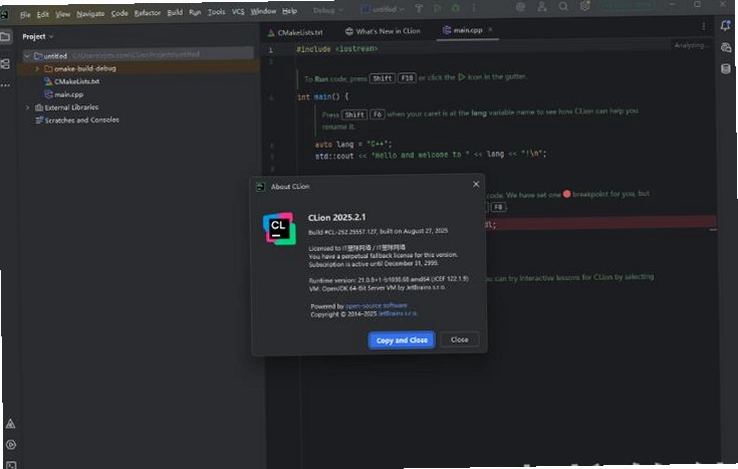Click the '#include <iostream>' code line
The width and height of the screenshot is (738, 469).
pyautogui.click(x=337, y=49)
